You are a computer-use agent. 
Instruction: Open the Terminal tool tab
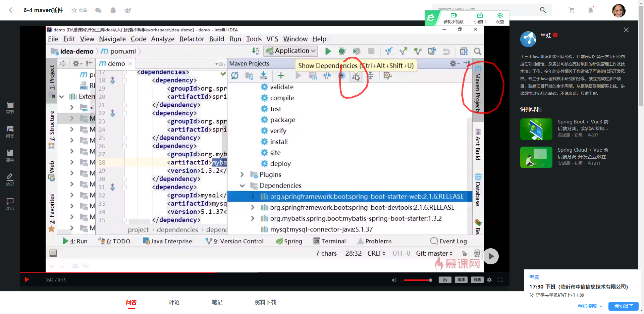329,241
